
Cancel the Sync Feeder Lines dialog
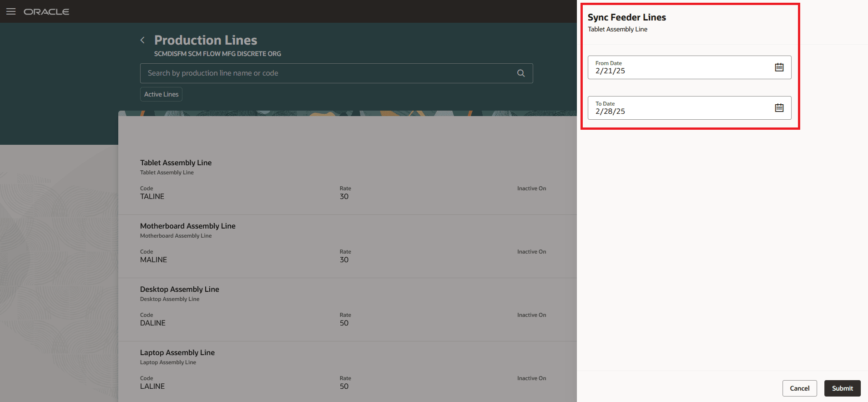(x=799, y=388)
